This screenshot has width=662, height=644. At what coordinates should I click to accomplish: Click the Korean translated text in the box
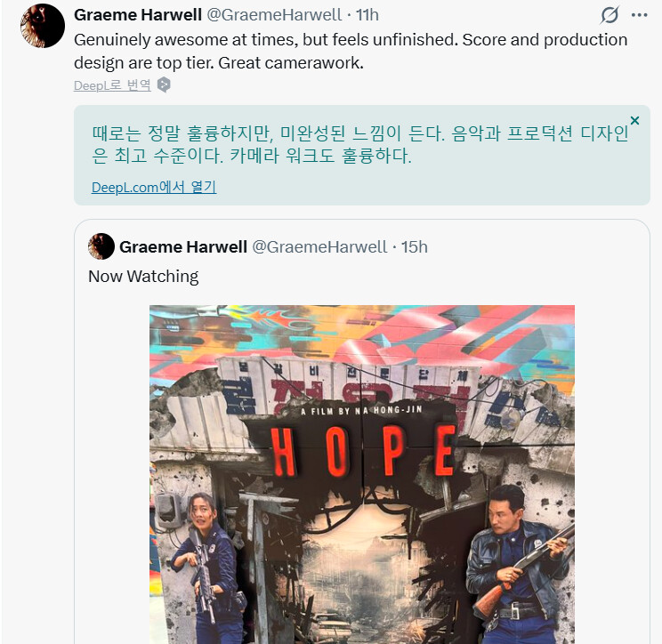(x=360, y=144)
